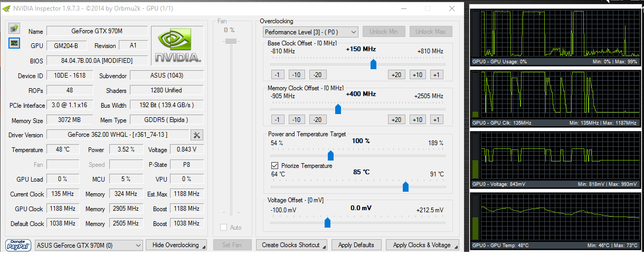Click the BIOS version field
The height and width of the screenshot is (254, 644).
pyautogui.click(x=97, y=61)
